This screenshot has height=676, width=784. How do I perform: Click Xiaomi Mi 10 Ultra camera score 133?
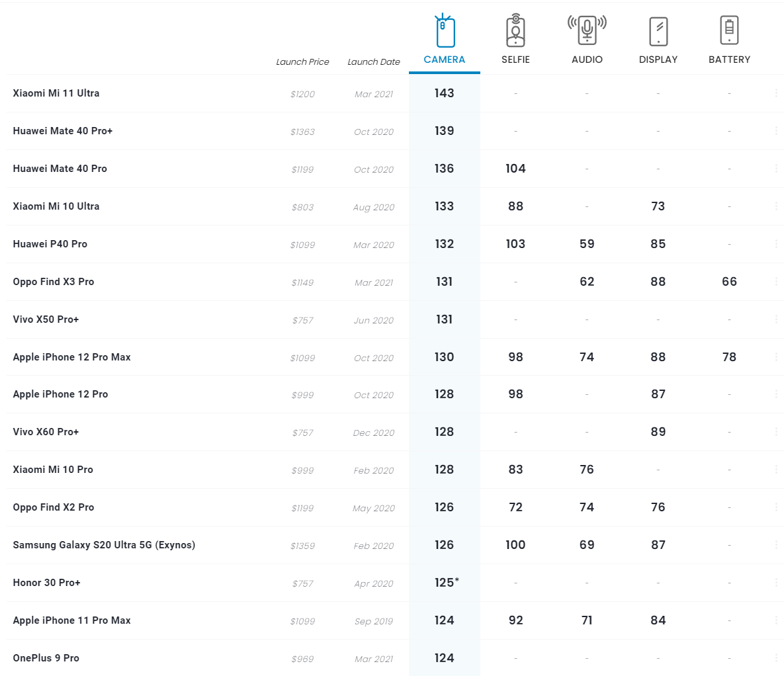[x=444, y=206]
